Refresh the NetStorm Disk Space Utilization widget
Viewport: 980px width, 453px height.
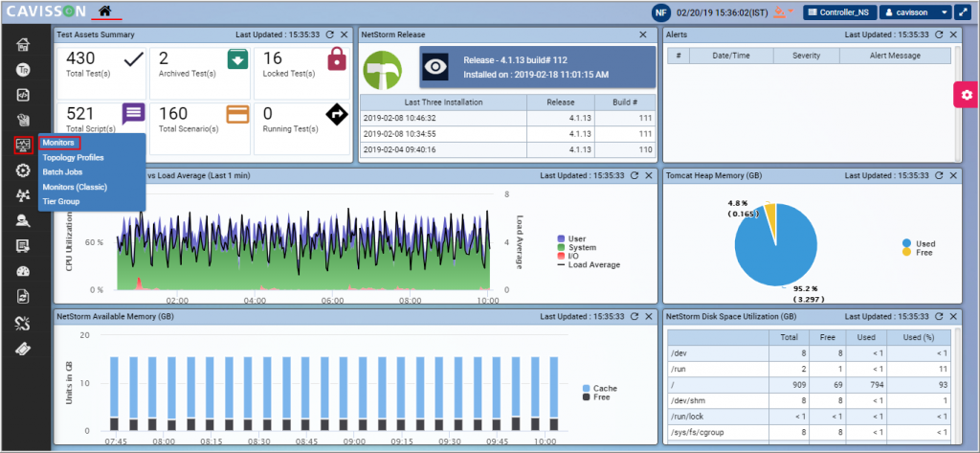939,317
